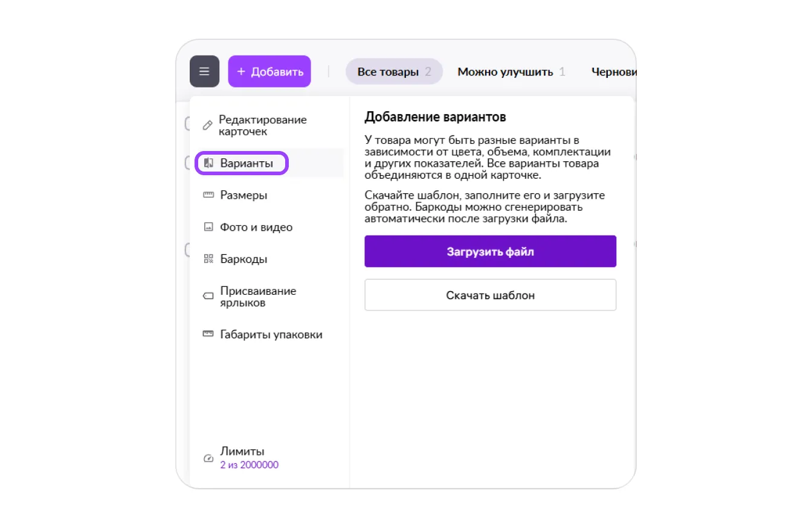Choose the Габариты упаковки menu label
This screenshot has height=528, width=812.
271,334
